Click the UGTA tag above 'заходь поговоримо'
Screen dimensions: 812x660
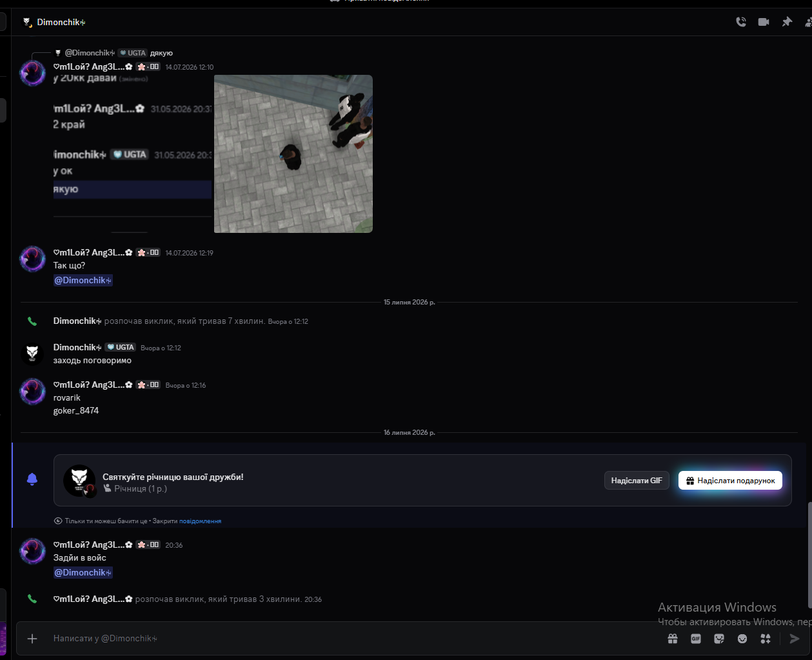pyautogui.click(x=121, y=347)
